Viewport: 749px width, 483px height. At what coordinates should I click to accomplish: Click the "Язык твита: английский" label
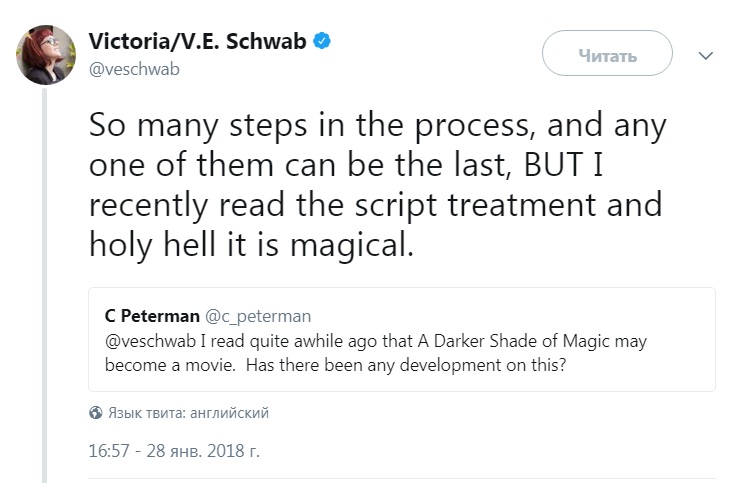tap(188, 413)
